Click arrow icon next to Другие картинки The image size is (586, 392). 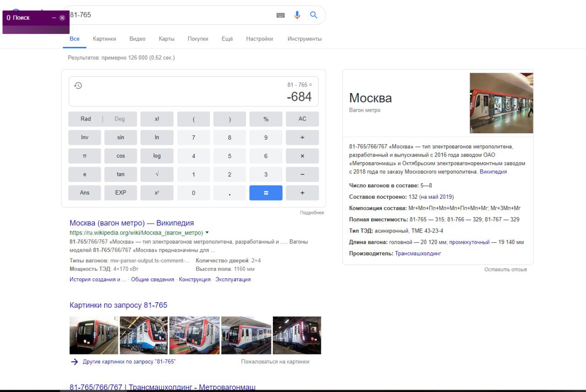pos(75,362)
